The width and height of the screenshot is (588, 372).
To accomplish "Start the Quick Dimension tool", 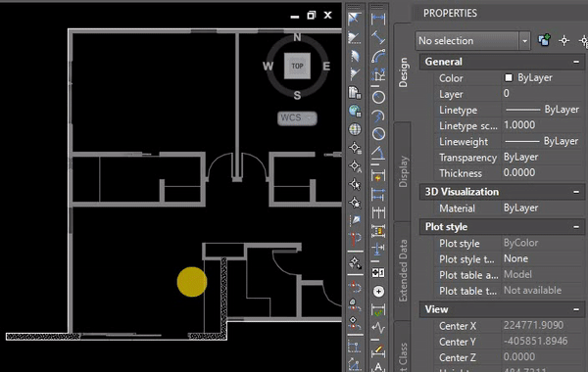I will coord(378,175).
